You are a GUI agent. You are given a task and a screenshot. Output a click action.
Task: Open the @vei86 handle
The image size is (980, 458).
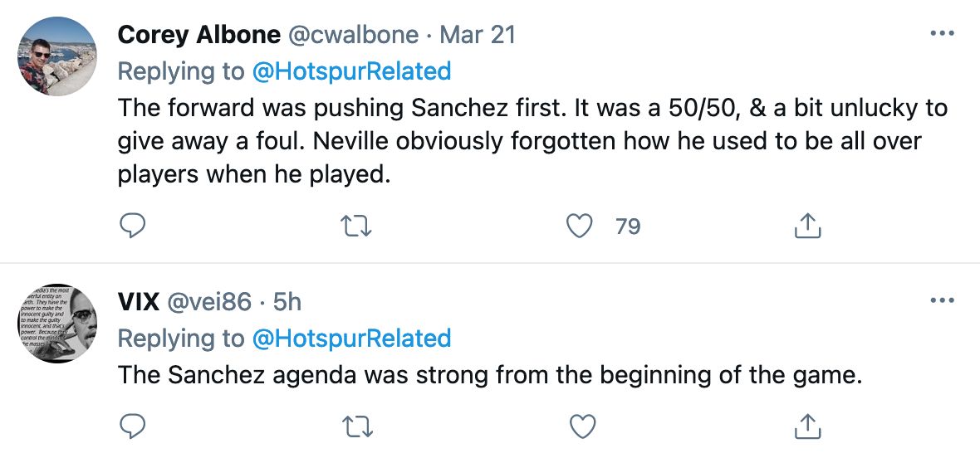click(x=209, y=301)
